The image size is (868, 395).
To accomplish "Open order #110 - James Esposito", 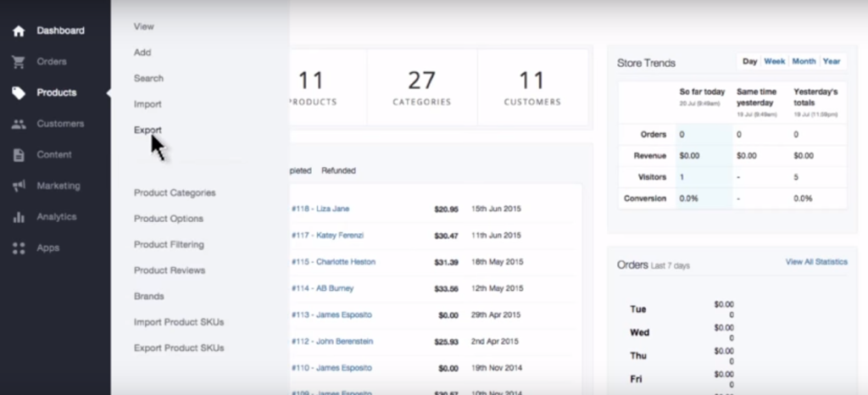I will click(331, 368).
